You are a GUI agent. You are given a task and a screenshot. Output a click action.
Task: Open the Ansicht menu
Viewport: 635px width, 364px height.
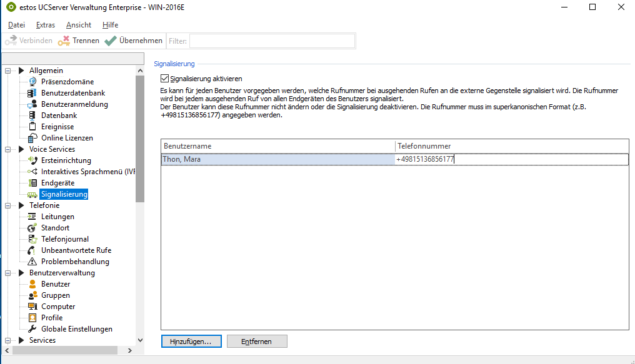coord(79,25)
